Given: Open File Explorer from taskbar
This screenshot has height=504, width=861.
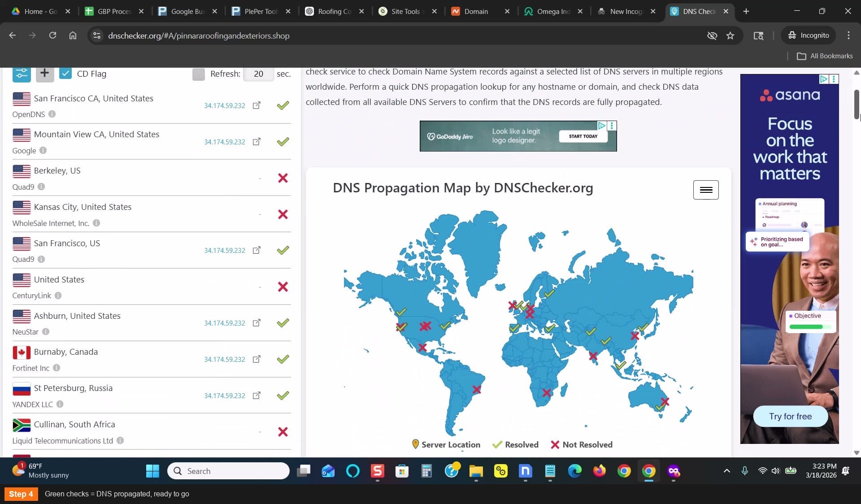Looking at the screenshot, I should (476, 471).
